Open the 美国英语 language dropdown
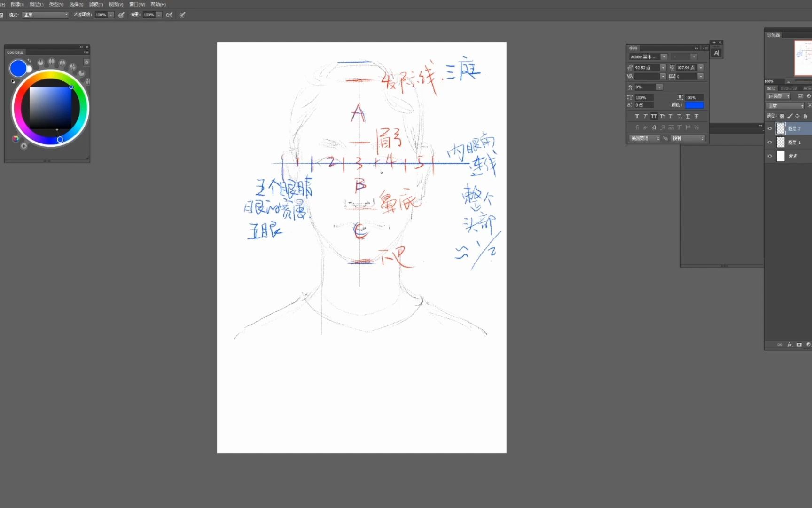 pos(645,139)
